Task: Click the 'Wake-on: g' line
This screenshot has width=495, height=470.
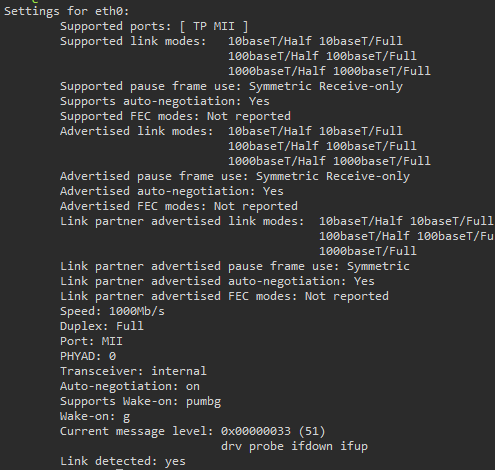Action: click(95, 417)
